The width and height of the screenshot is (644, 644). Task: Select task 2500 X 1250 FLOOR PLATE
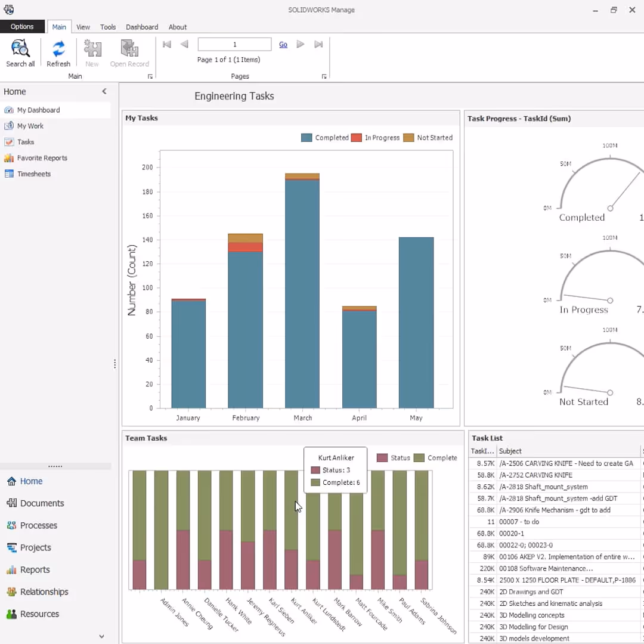pyautogui.click(x=556, y=580)
